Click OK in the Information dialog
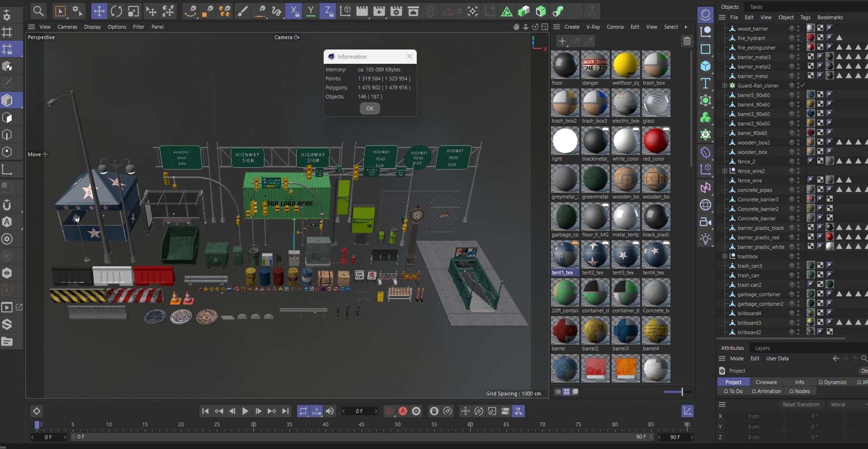The image size is (868, 449). (370, 109)
